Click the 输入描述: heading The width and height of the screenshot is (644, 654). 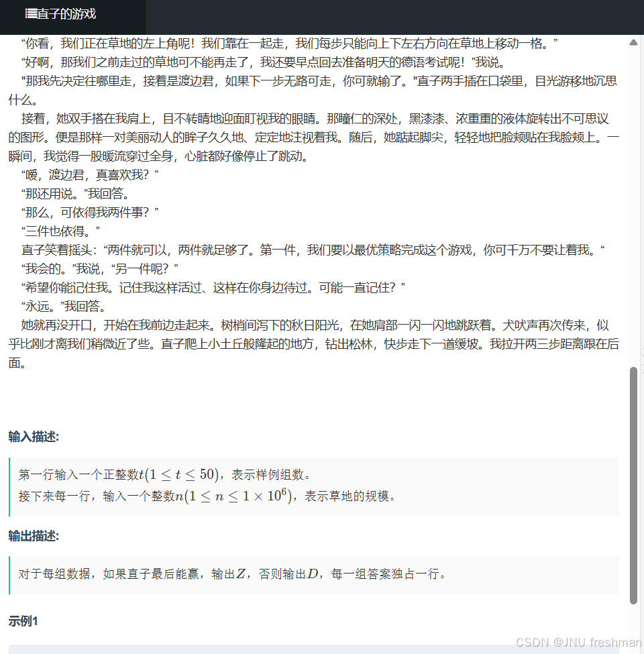[x=34, y=437]
